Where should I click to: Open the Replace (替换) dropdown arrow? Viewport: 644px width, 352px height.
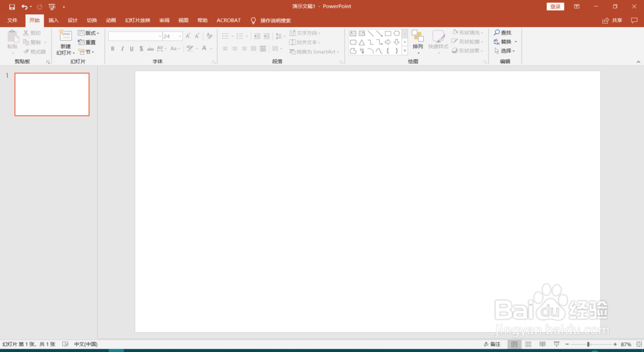[516, 42]
